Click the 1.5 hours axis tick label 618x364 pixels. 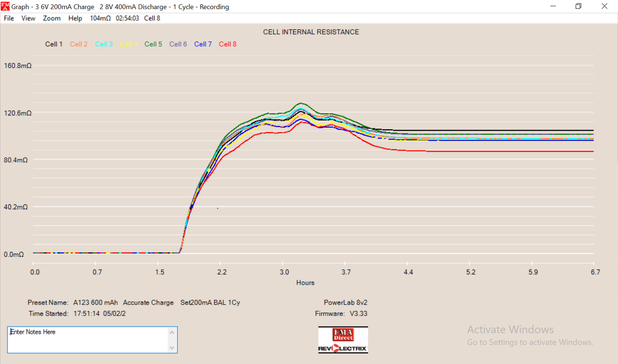click(160, 272)
